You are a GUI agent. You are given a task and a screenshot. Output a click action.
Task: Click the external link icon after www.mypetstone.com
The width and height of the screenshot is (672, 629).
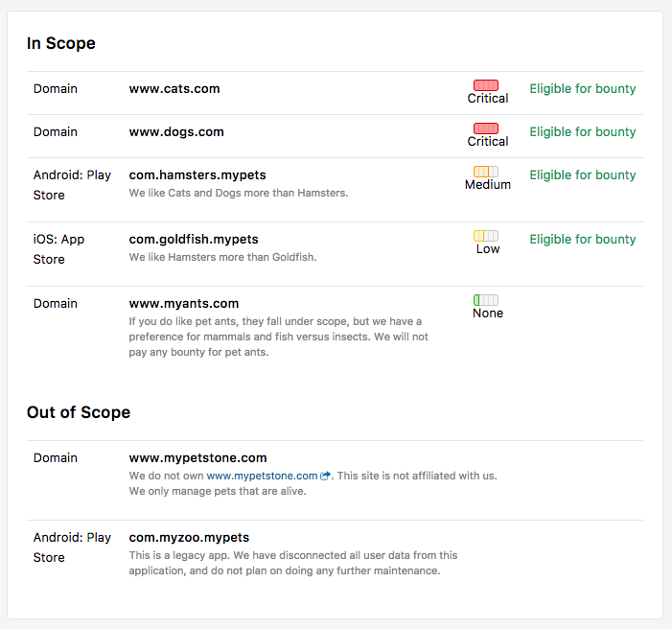point(326,476)
